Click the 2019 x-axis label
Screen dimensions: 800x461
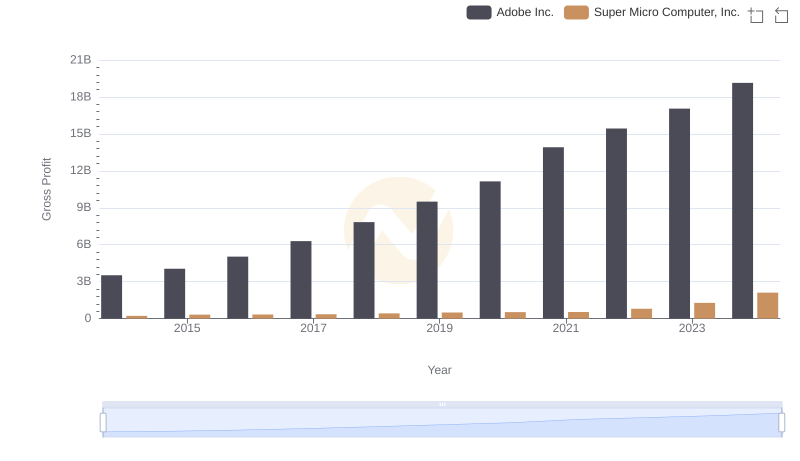[439, 328]
